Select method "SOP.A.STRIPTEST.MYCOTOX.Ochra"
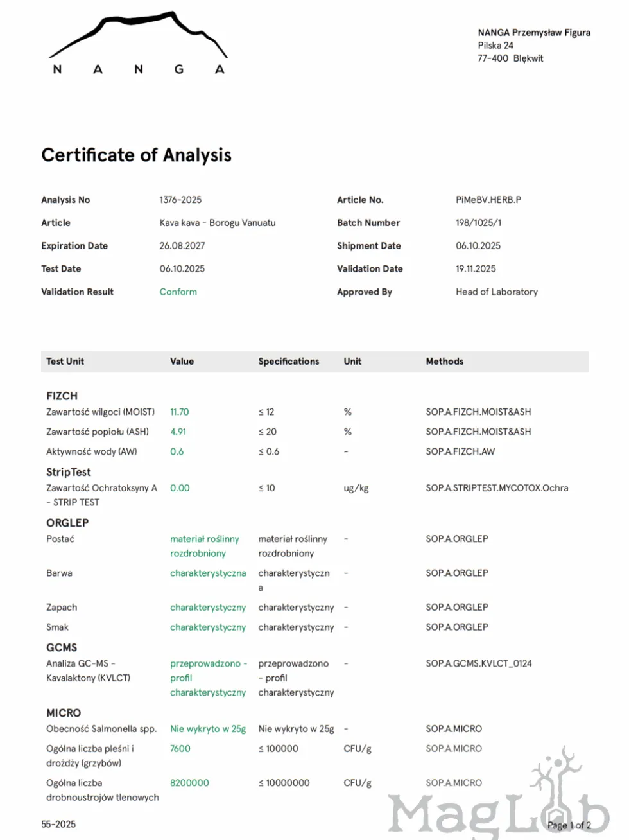 click(x=497, y=488)
